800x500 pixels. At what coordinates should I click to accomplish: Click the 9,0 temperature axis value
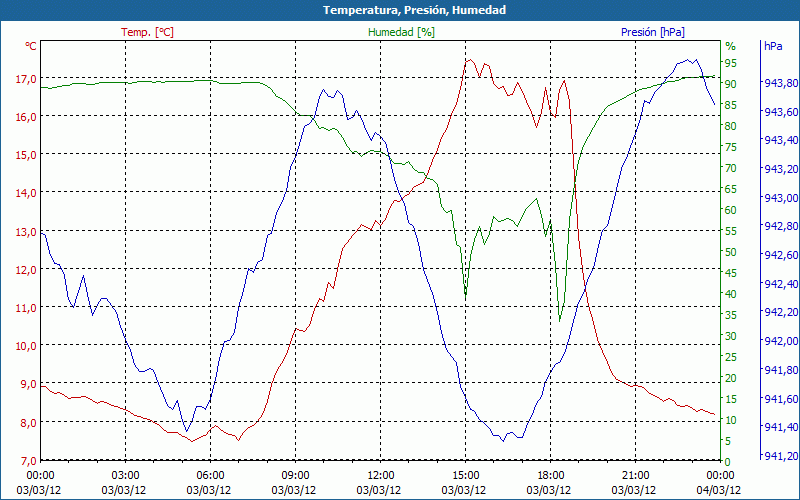click(27, 385)
